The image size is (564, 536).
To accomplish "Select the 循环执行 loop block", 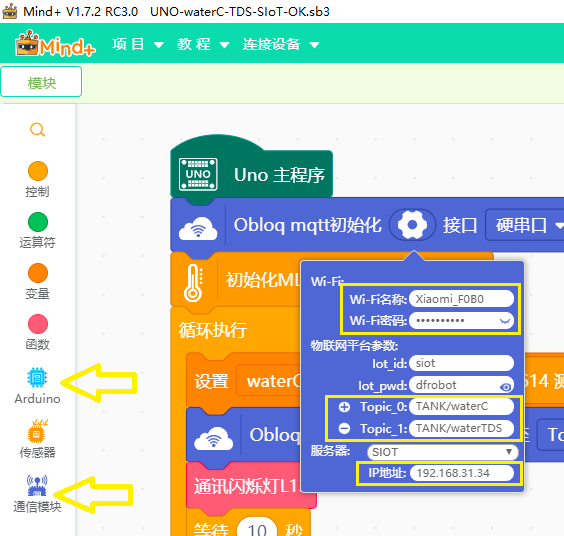I will (213, 330).
